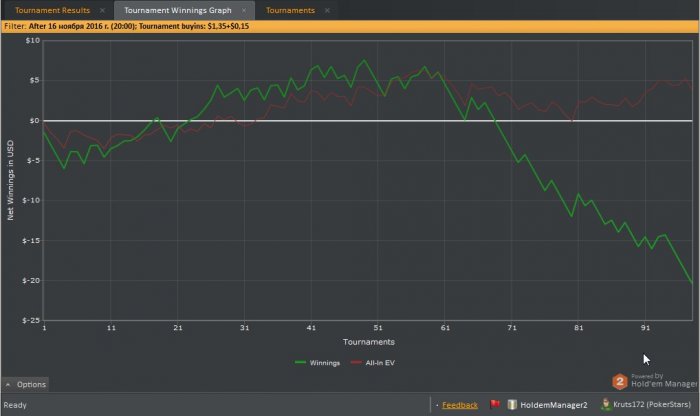Click the HoldemManager2 database name

(x=554, y=405)
